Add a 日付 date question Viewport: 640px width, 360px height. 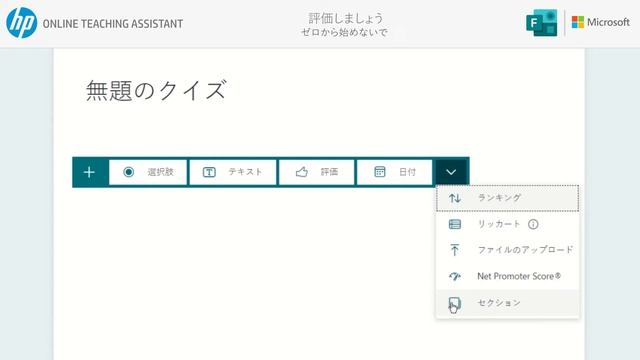pos(395,172)
